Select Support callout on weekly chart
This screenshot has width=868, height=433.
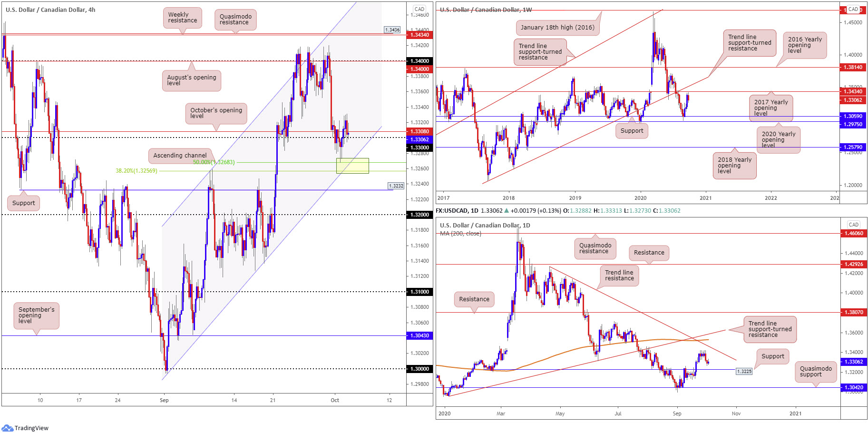pos(632,131)
